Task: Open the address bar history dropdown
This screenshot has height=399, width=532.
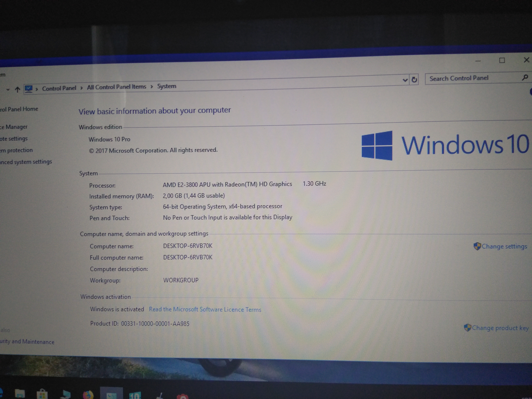Action: [x=405, y=80]
